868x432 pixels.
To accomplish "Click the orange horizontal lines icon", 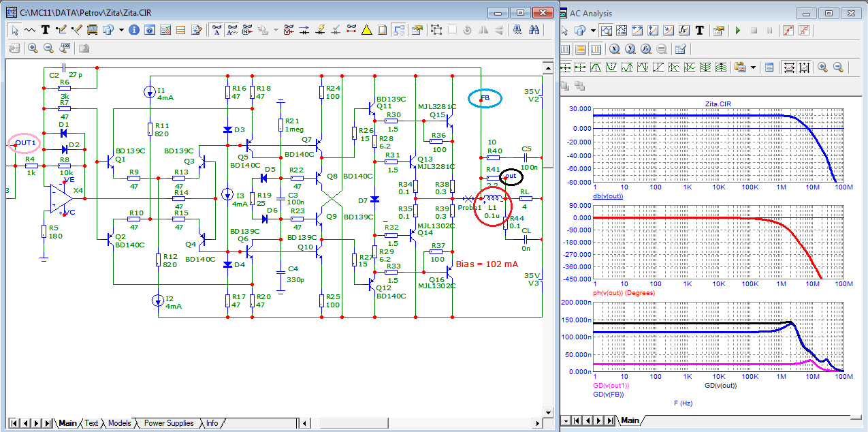I will tap(181, 30).
